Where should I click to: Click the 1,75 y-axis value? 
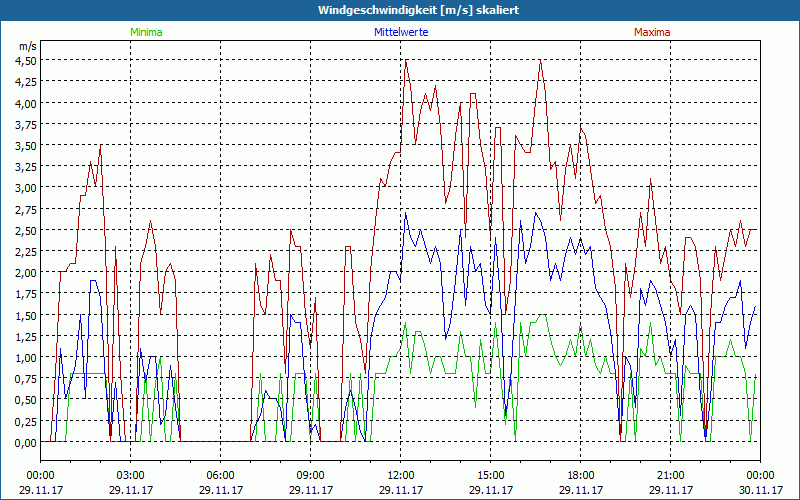[x=26, y=294]
